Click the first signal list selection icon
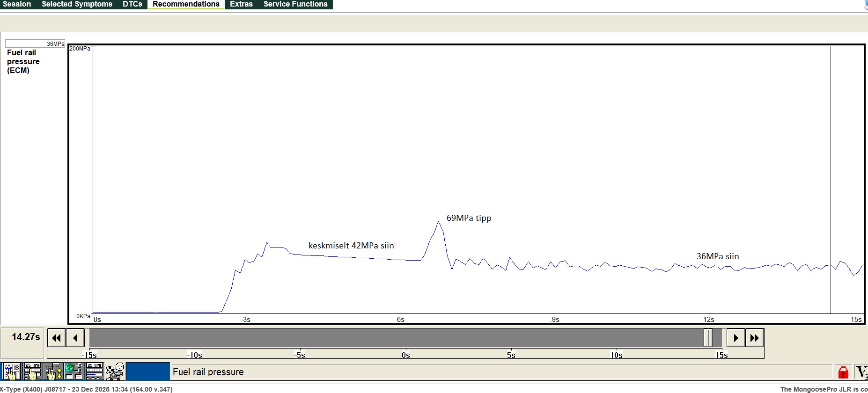 click(11, 371)
